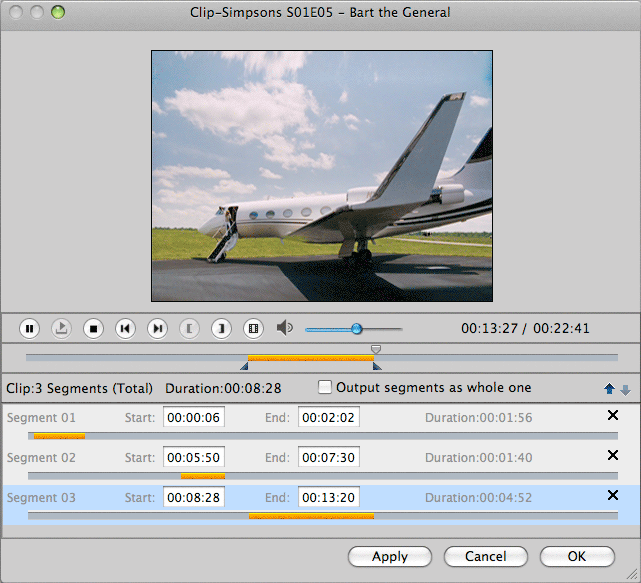Click the green zoom window button
Screen dimensions: 641x583
[58, 12]
